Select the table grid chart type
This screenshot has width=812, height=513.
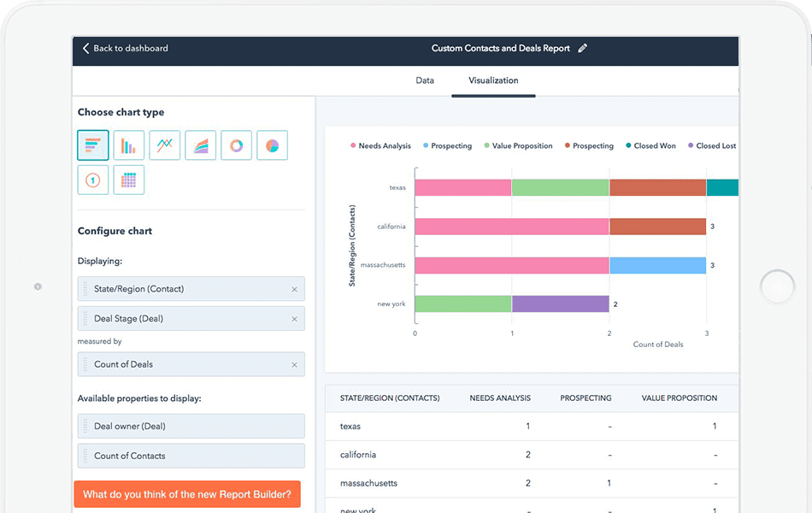coord(129,180)
